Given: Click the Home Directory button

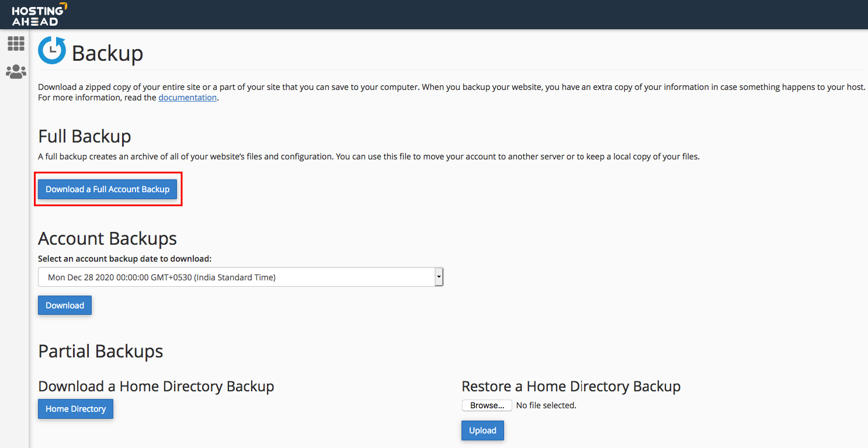Looking at the screenshot, I should [x=75, y=409].
